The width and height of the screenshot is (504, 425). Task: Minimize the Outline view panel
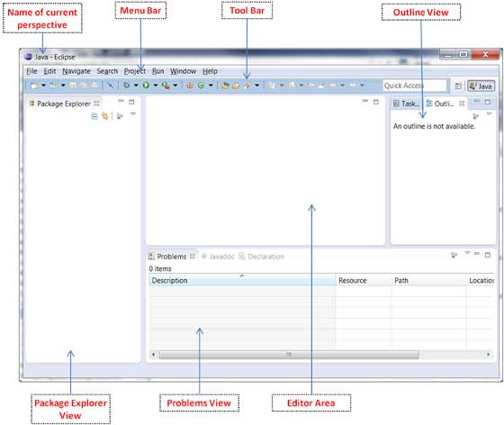477,101
